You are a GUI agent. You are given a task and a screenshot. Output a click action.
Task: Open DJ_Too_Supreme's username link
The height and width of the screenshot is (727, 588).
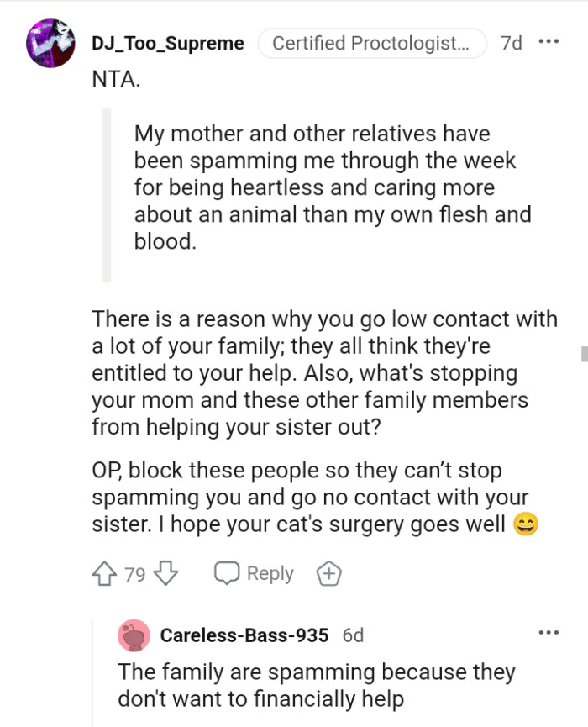165,43
